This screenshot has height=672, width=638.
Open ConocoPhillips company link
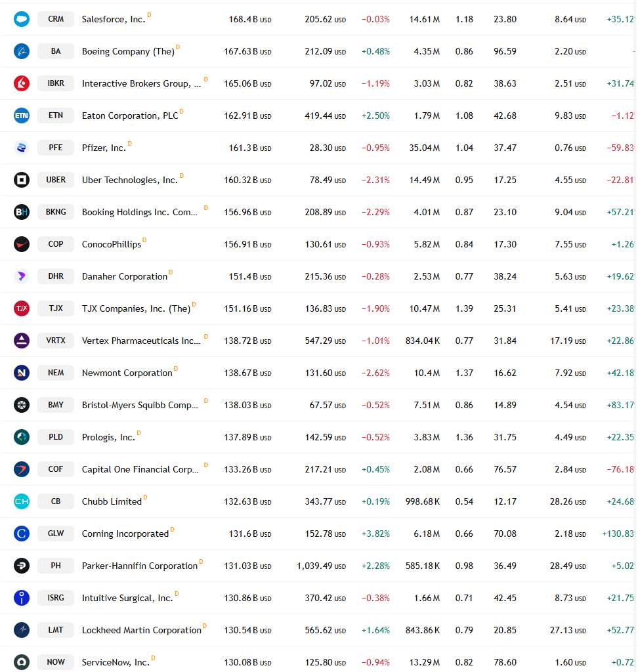pyautogui.click(x=112, y=244)
